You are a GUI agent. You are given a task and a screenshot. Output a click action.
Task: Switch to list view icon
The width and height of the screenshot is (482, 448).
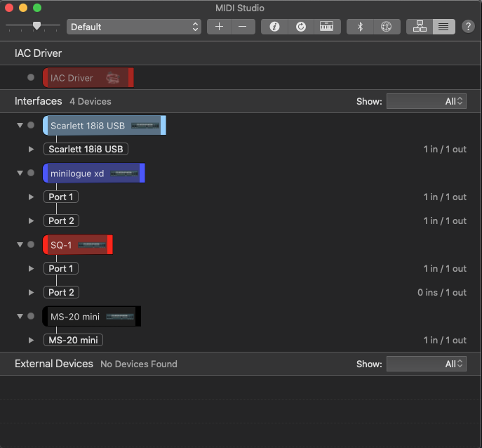pyautogui.click(x=443, y=27)
